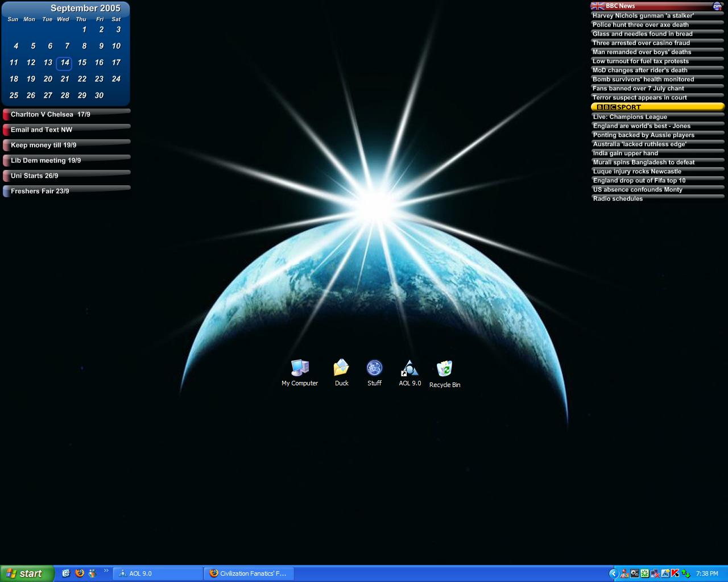Viewport: 728px width, 582px height.
Task: Switch to Civilization Fanatics' taskbar button
Action: point(249,573)
